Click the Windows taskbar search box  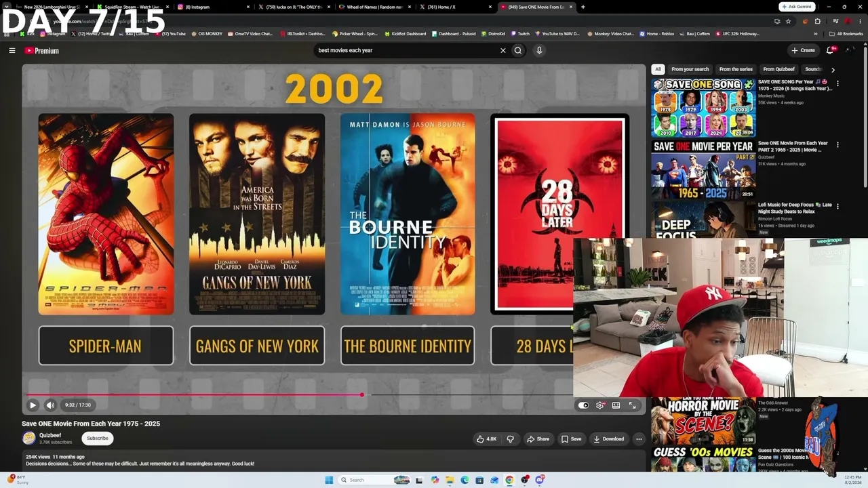(374, 480)
